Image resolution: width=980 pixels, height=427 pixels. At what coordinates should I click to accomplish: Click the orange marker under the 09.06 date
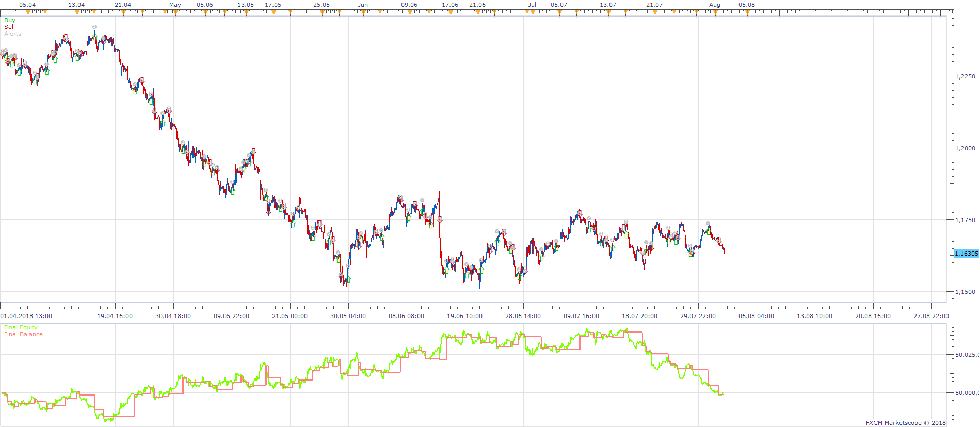[x=410, y=12]
